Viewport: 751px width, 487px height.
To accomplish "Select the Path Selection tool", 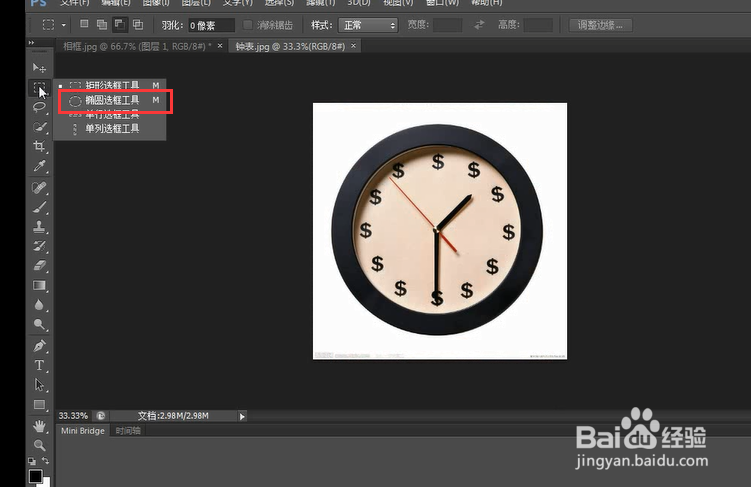I will pyautogui.click(x=39, y=385).
